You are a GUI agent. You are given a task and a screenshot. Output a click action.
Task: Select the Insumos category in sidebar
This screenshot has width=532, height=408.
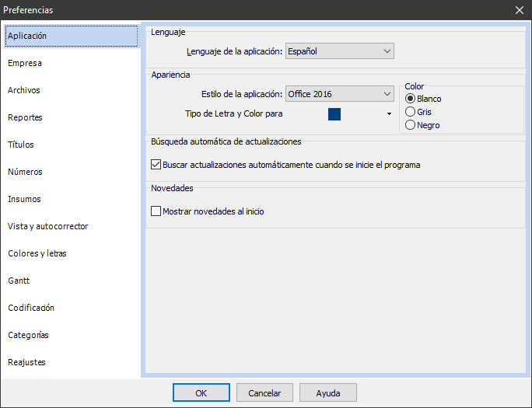click(x=24, y=199)
